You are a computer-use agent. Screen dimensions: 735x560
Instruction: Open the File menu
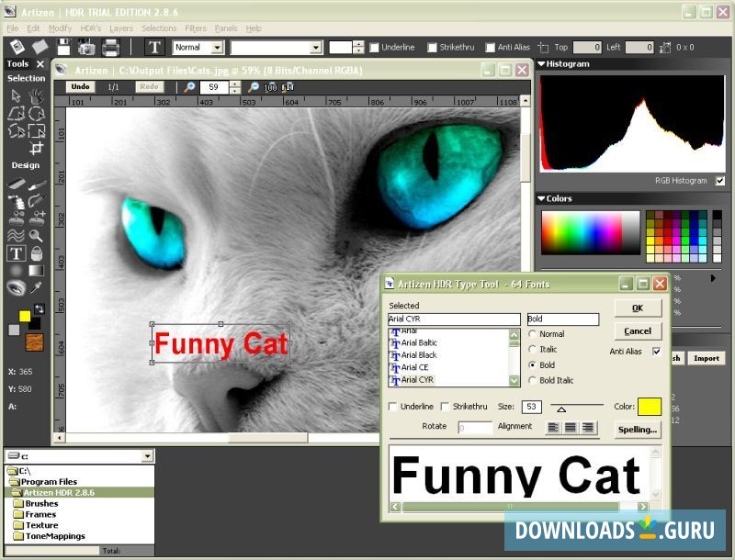(13, 28)
